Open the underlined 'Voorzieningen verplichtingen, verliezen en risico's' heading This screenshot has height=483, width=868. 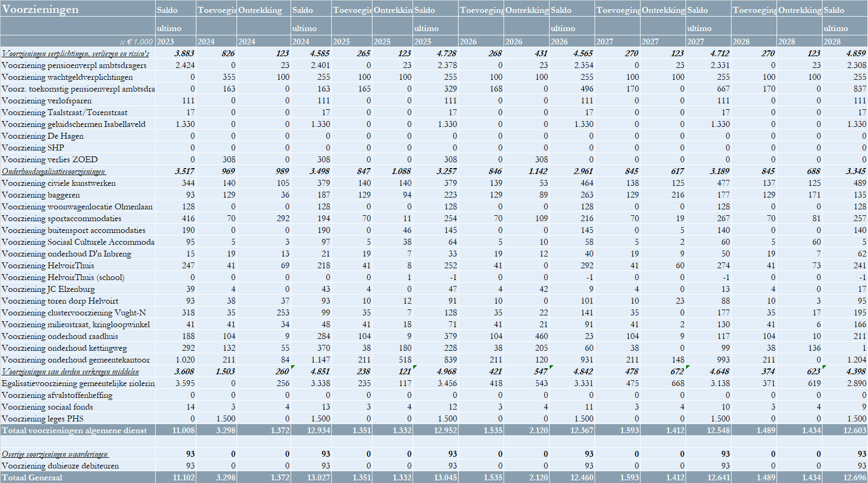[x=75, y=54]
